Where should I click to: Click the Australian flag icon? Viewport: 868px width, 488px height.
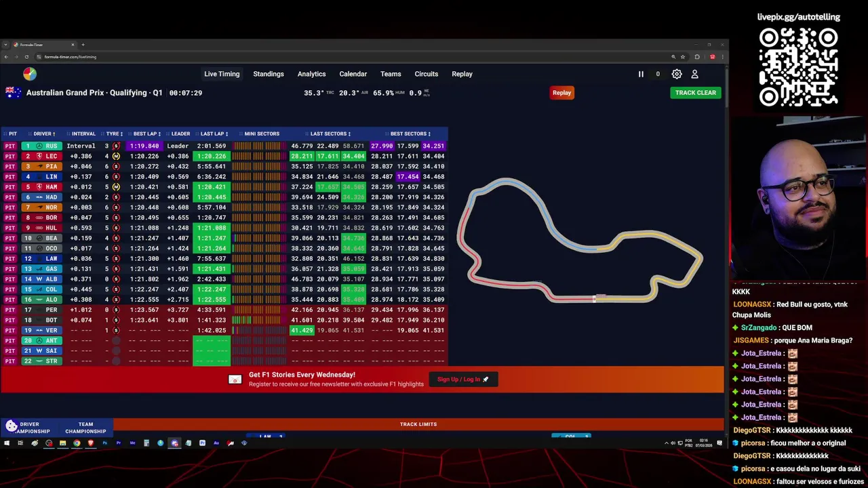point(13,93)
